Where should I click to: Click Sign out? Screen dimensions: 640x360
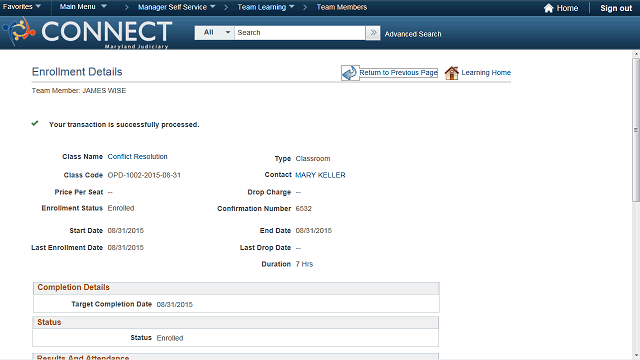(x=616, y=8)
